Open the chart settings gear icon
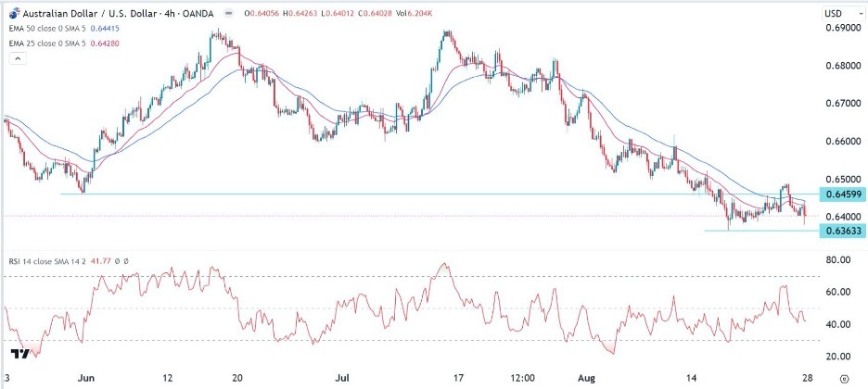This screenshot has width=868, height=389. (x=844, y=379)
